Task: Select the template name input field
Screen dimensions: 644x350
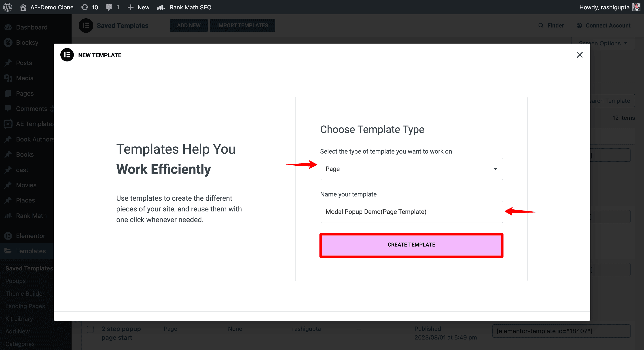Action: tap(411, 212)
